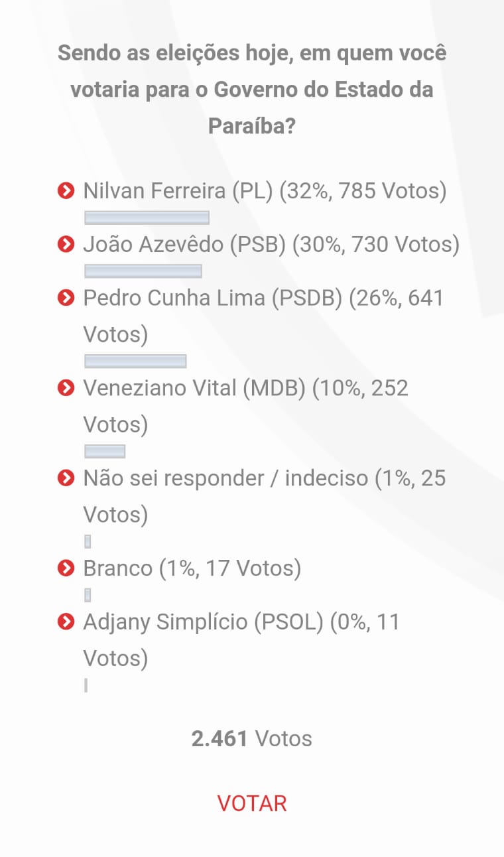Click the Pedro Cunha Lima 26% result bar
The width and height of the screenshot is (504, 857).
pos(135,361)
